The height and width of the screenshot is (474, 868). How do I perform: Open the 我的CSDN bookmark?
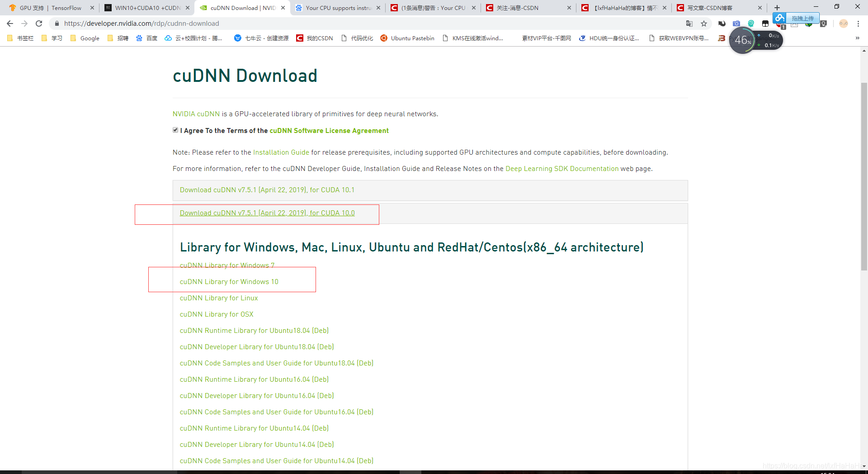(315, 38)
